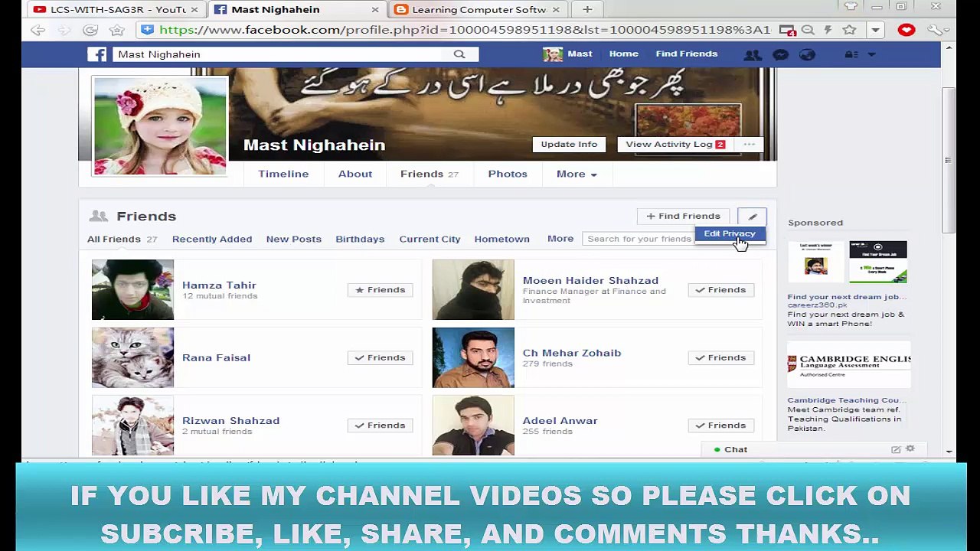Open Facebook notifications globe icon
The height and width of the screenshot is (551, 980).
click(x=807, y=54)
